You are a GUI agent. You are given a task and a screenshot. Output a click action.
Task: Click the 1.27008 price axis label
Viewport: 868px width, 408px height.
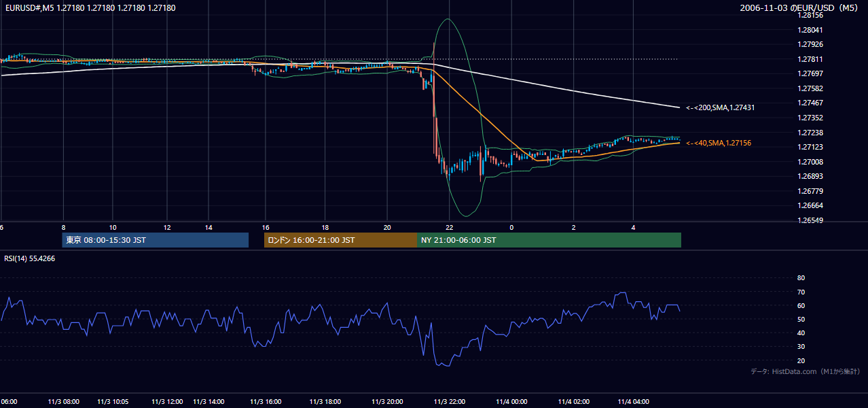click(x=811, y=162)
